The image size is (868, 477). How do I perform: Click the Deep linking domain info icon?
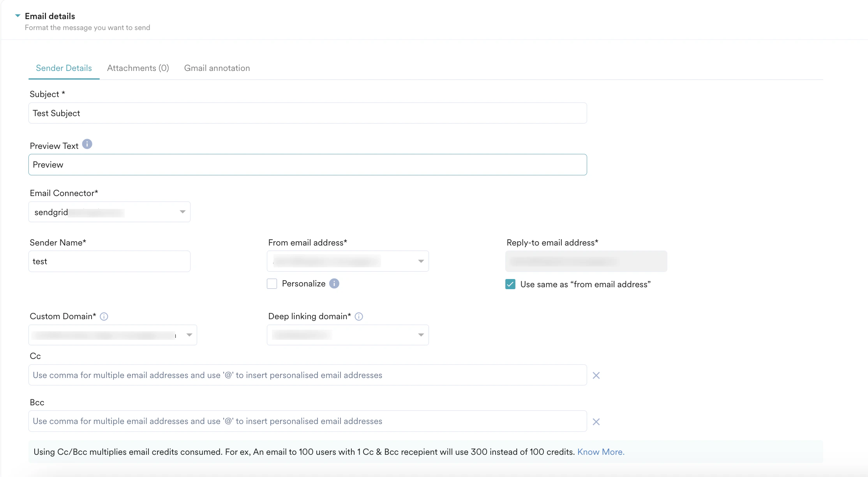[359, 316]
